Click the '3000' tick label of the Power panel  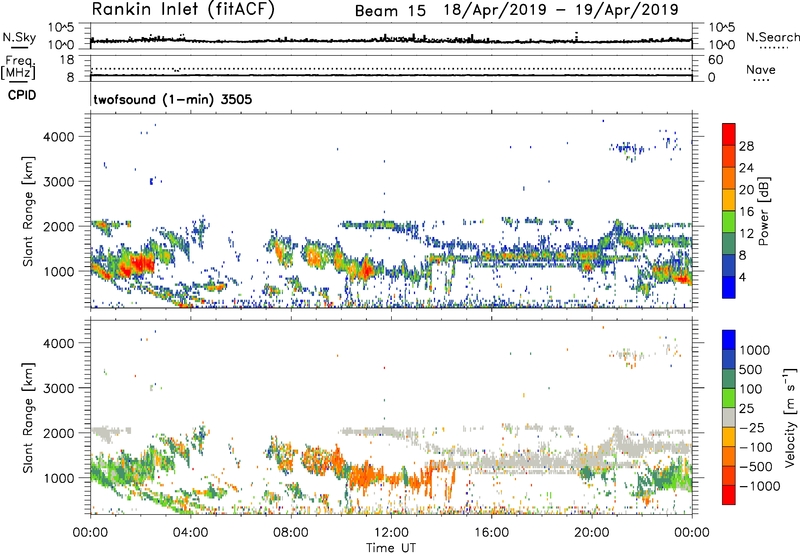coord(58,182)
